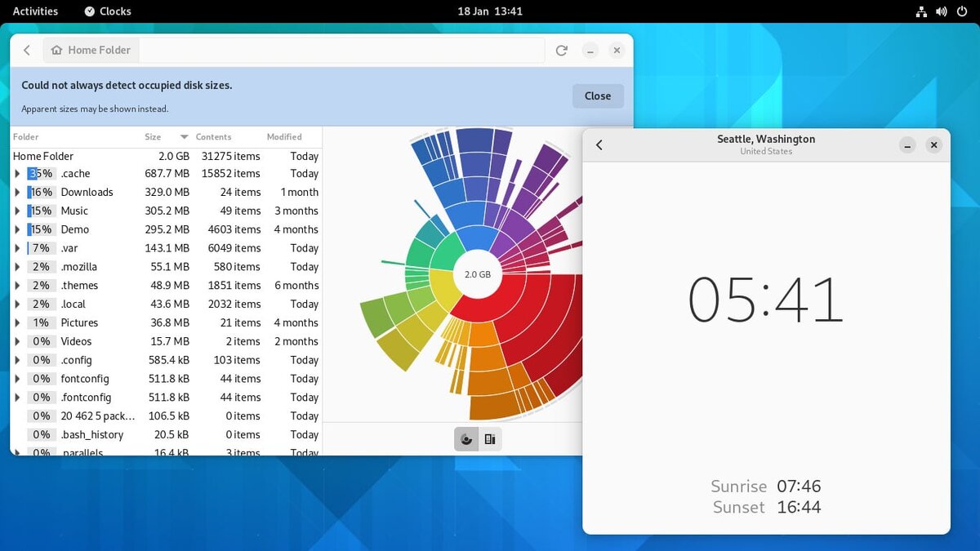Expand the Downloads folder row
This screenshot has height=551, width=980.
coord(17,193)
